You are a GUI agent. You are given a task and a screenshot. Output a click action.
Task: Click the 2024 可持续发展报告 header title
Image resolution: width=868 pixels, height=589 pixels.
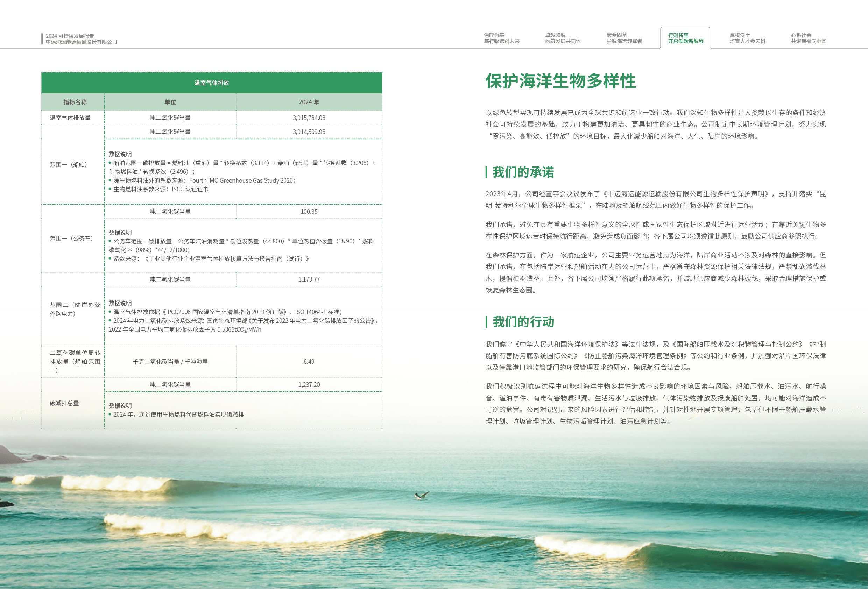[x=70, y=36]
